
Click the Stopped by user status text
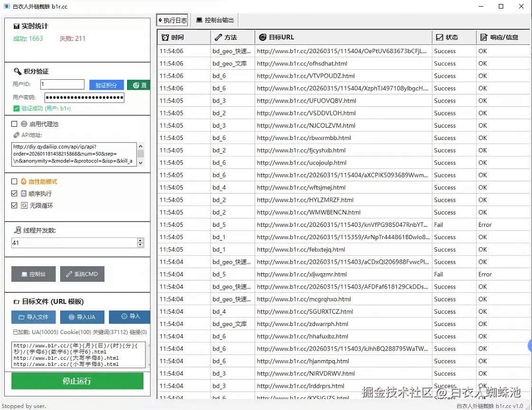[x=24, y=406]
